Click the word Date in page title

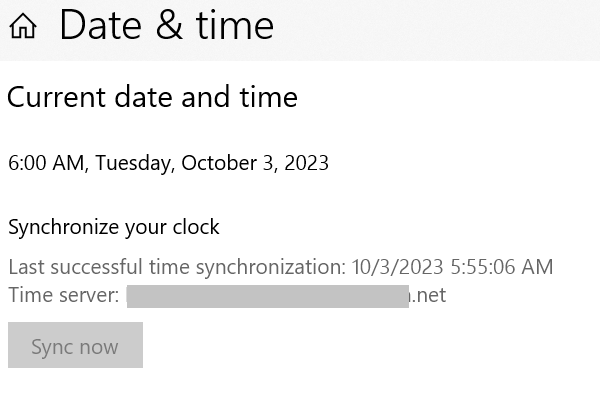point(101,25)
